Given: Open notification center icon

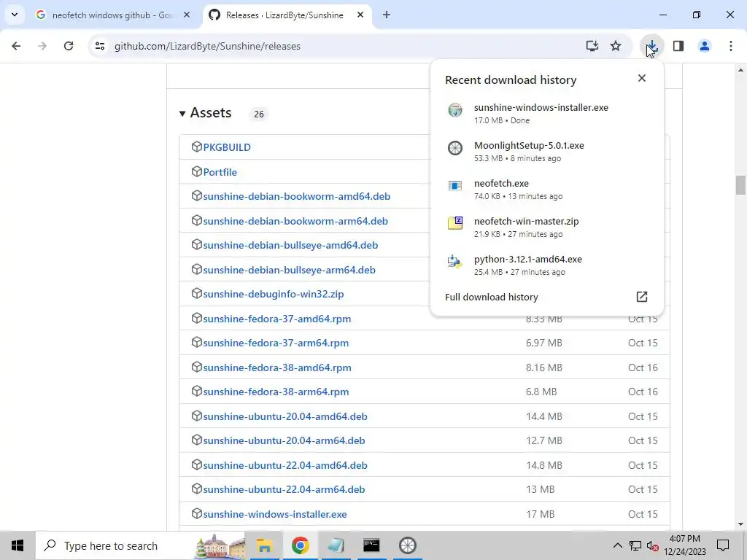Looking at the screenshot, I should click(723, 545).
